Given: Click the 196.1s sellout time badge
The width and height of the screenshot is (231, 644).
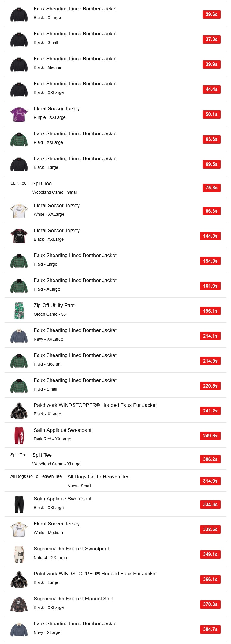Looking at the screenshot, I should pos(210,311).
